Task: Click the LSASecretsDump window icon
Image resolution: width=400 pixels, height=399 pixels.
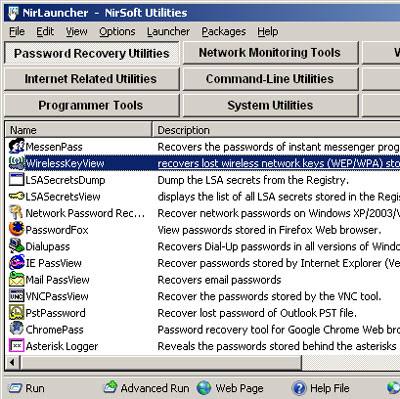Action: 17,180
